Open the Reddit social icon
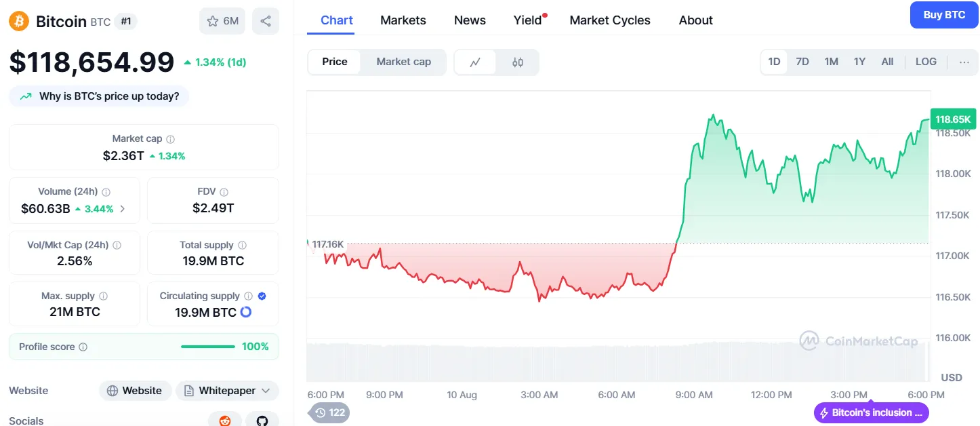Viewport: 980px width, 426px height. point(225,421)
